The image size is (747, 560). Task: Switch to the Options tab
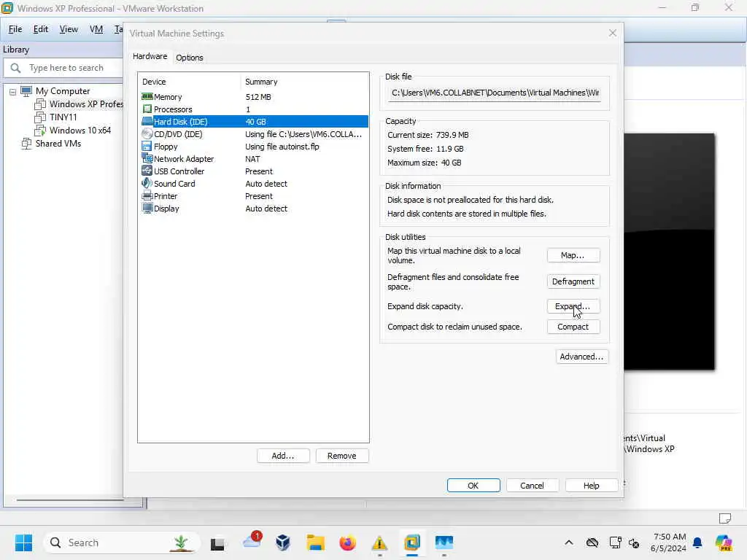(x=190, y=58)
